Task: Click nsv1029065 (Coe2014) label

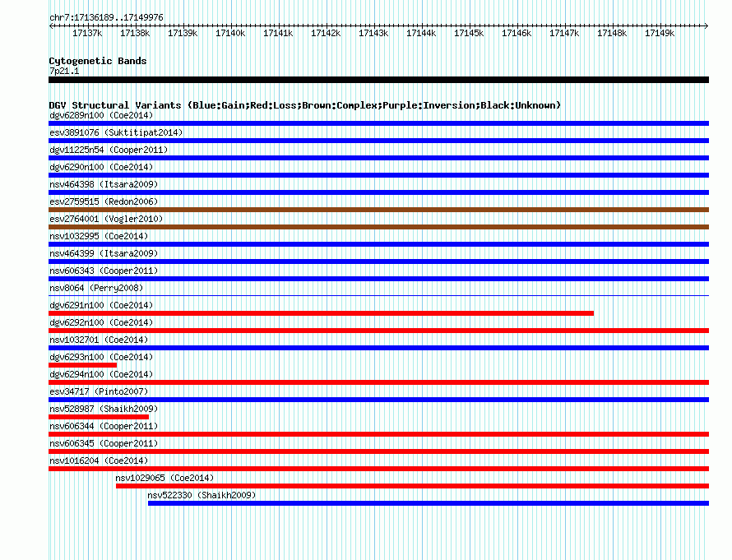Action: coord(164,478)
